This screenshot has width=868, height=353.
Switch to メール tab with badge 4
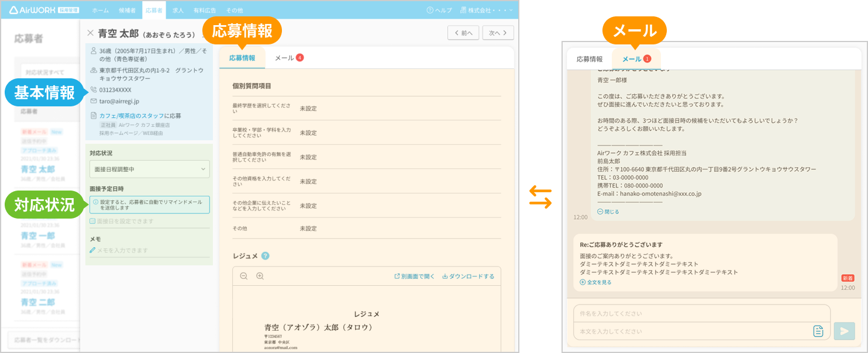click(x=289, y=58)
